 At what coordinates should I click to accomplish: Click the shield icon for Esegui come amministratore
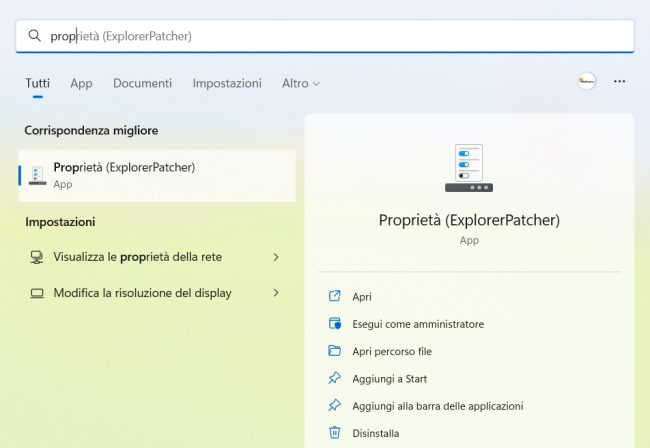[x=335, y=323]
